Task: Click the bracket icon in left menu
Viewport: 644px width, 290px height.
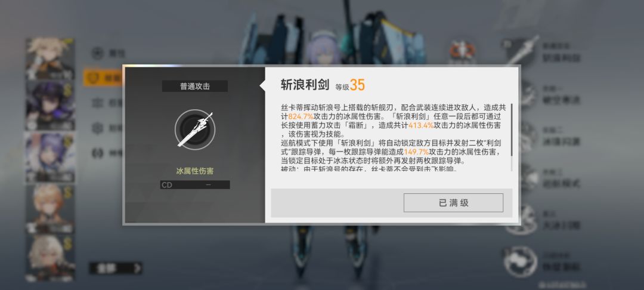Action: point(97,153)
